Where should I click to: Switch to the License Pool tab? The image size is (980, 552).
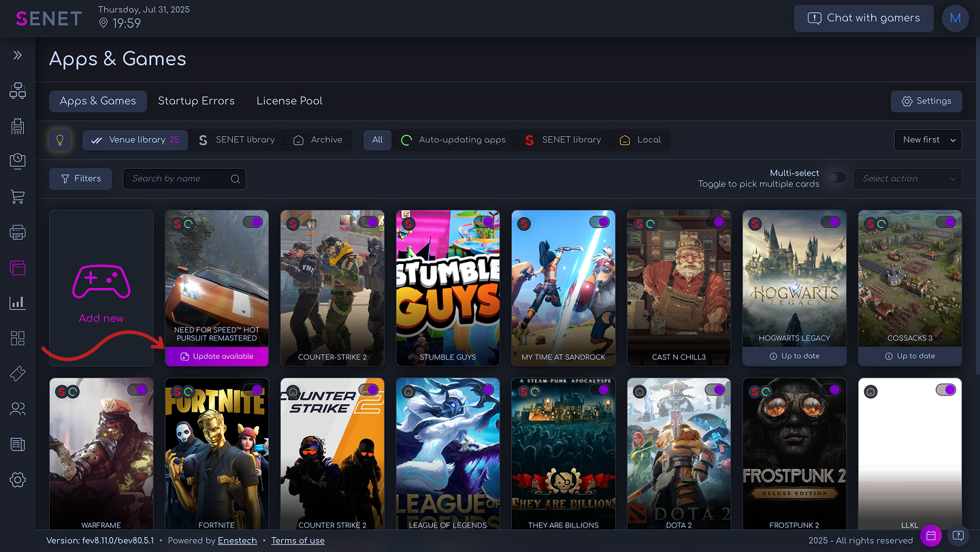(289, 101)
